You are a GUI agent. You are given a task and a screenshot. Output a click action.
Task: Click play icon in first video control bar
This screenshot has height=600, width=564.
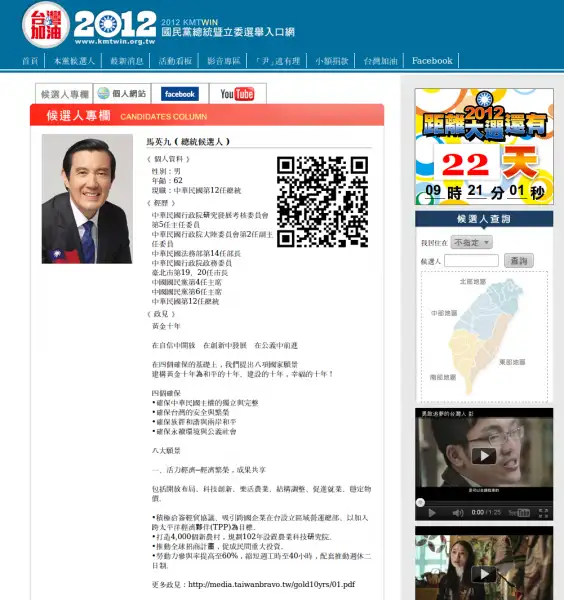pyautogui.click(x=432, y=513)
